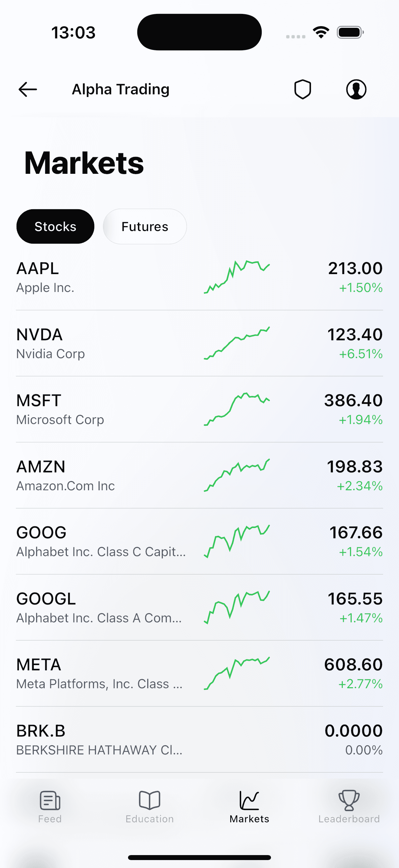The width and height of the screenshot is (399, 868).
Task: Select the GOOG Class C row
Action: 199,542
